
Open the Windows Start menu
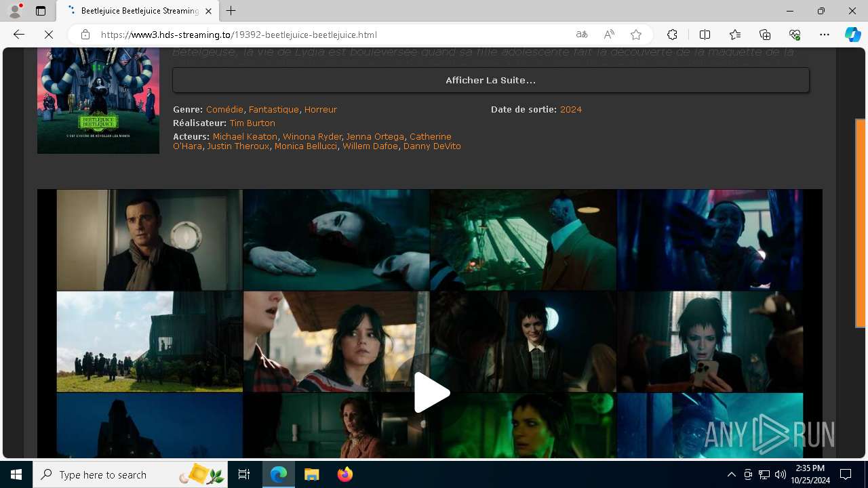(16, 474)
